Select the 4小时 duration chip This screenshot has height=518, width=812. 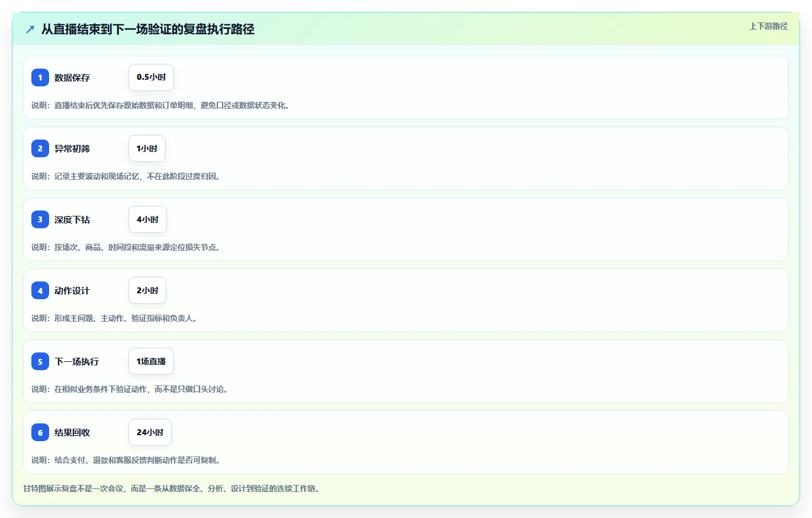(x=147, y=219)
